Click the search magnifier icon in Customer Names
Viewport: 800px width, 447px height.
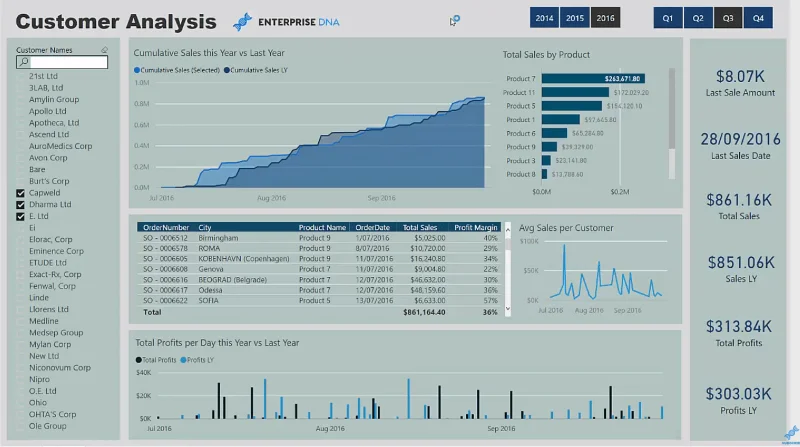coord(23,62)
